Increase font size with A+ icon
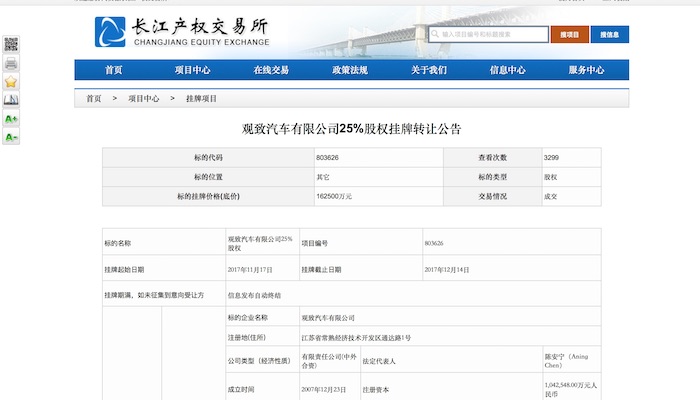Screen dimensions: 700x400 tap(11, 119)
